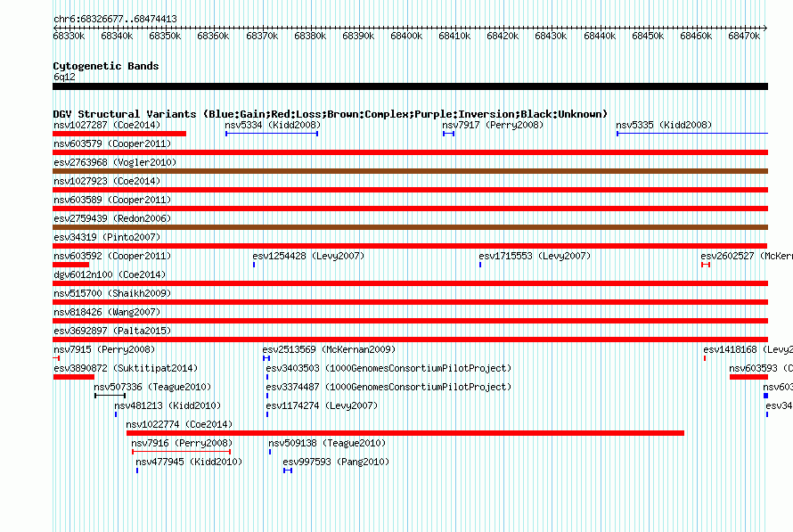Click the 68370k ruler label
793x532 pixels.
262,36
